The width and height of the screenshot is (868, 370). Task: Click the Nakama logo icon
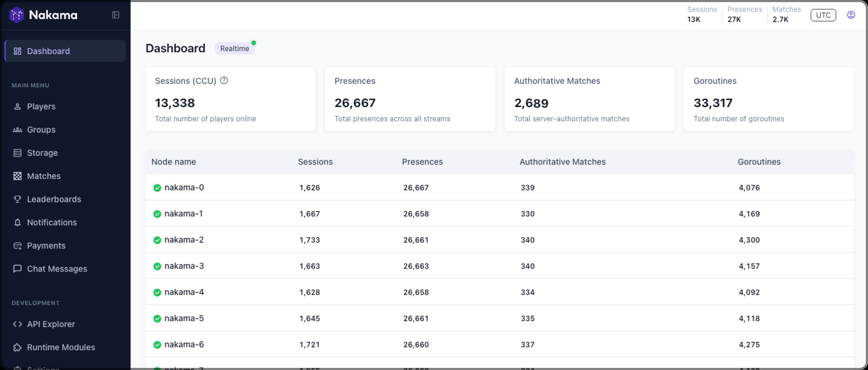16,15
